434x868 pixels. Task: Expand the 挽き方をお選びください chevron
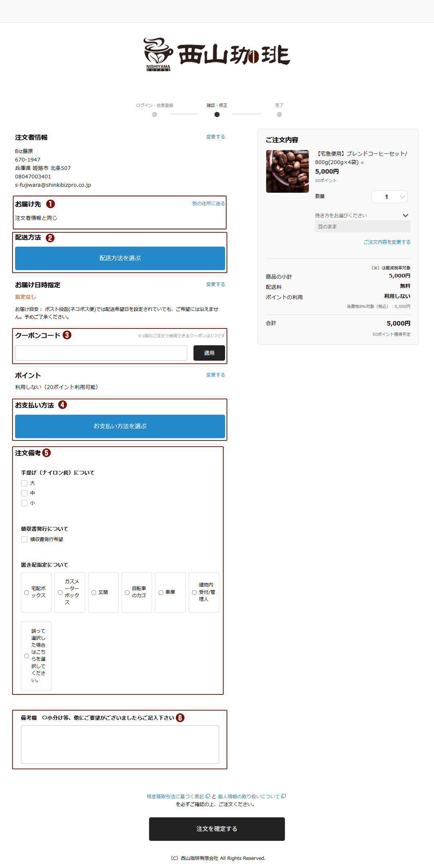pos(405,215)
